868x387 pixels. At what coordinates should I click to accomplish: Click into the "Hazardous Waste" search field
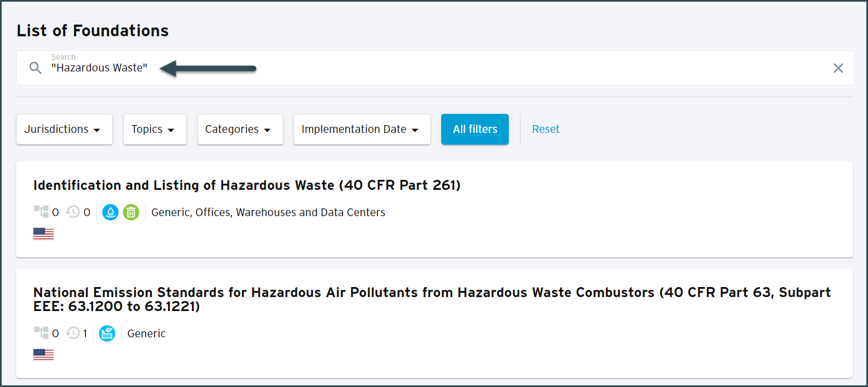click(435, 68)
